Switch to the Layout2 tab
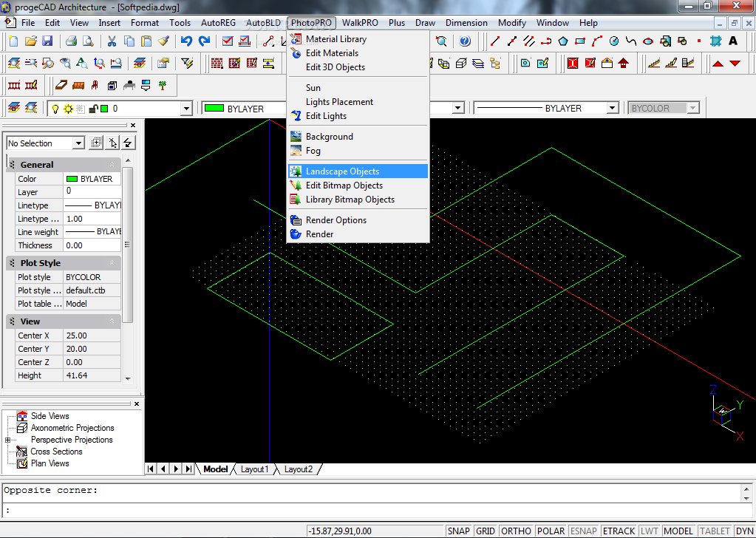 point(298,469)
